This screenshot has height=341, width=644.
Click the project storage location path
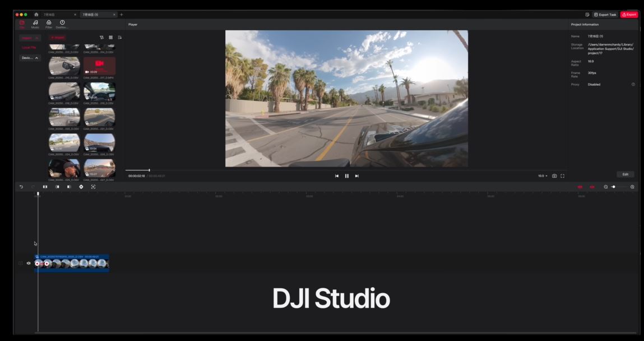pos(611,49)
